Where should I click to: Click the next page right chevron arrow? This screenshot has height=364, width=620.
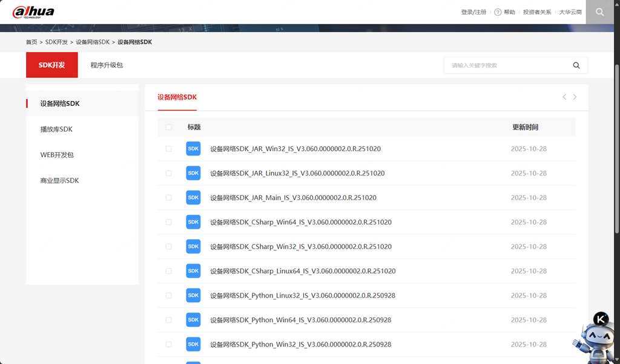pos(575,97)
